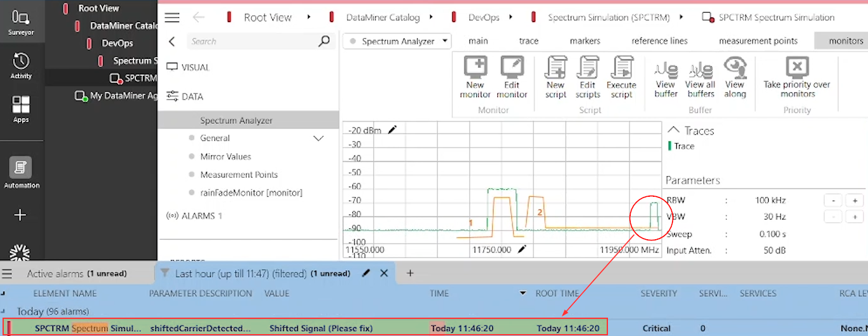
Task: Open Edit scripts in the toolbar
Action: pos(588,67)
